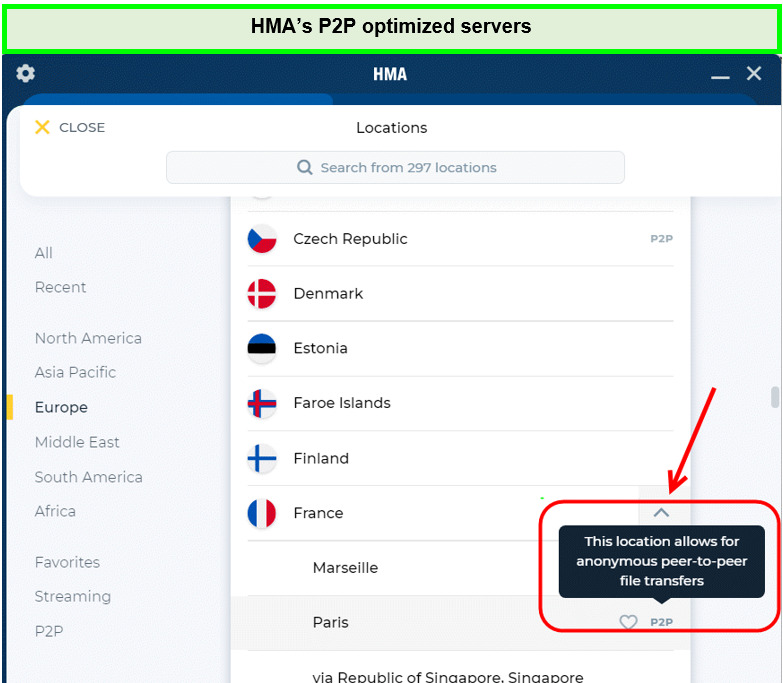This screenshot has width=783, height=683.
Task: Choose the Marseille server
Action: click(x=460, y=568)
